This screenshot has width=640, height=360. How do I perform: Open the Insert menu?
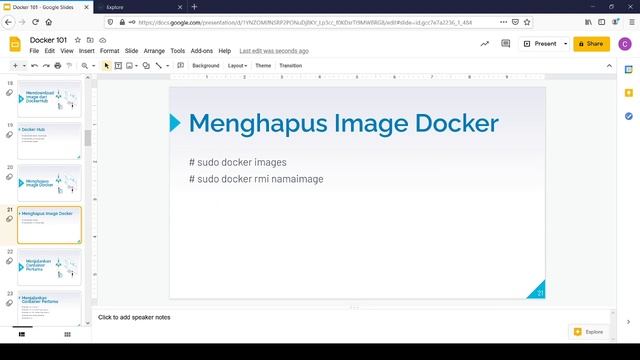click(87, 51)
